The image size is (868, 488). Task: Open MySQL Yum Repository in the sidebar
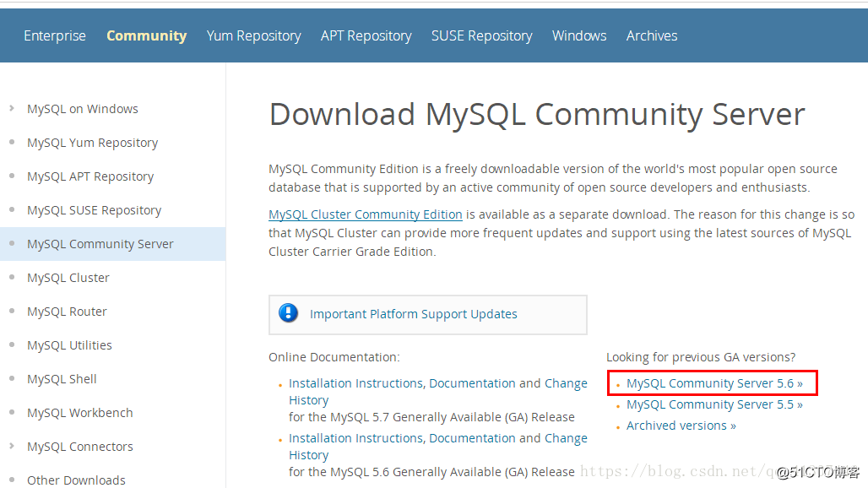[x=92, y=143]
